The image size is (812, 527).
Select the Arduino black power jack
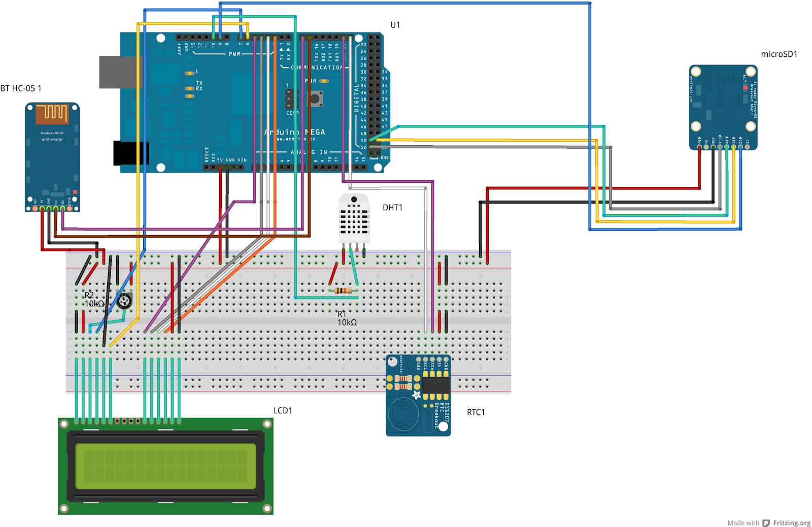[x=131, y=153]
